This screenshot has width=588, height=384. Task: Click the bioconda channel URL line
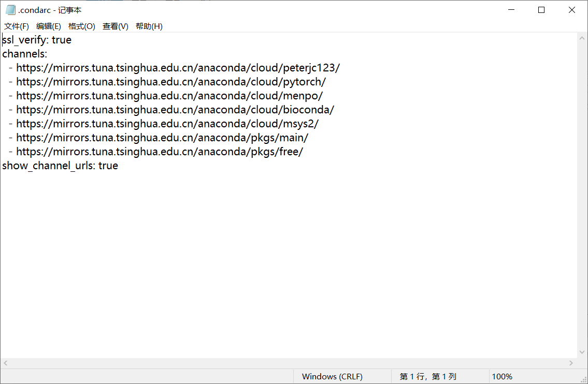[171, 110]
